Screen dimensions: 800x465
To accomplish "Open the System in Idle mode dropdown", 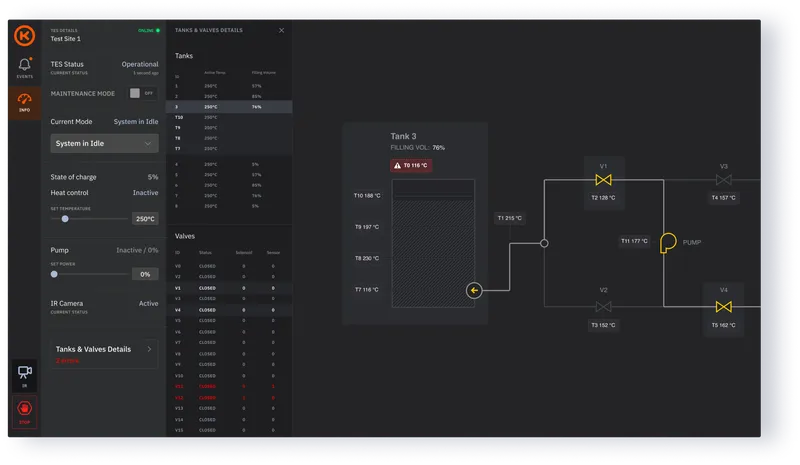I will [x=104, y=143].
